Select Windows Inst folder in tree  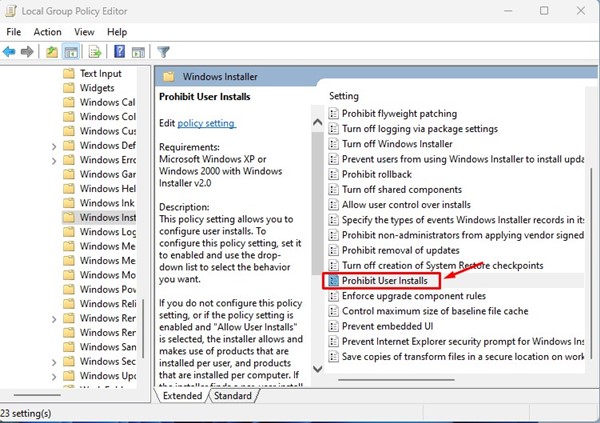(x=99, y=217)
